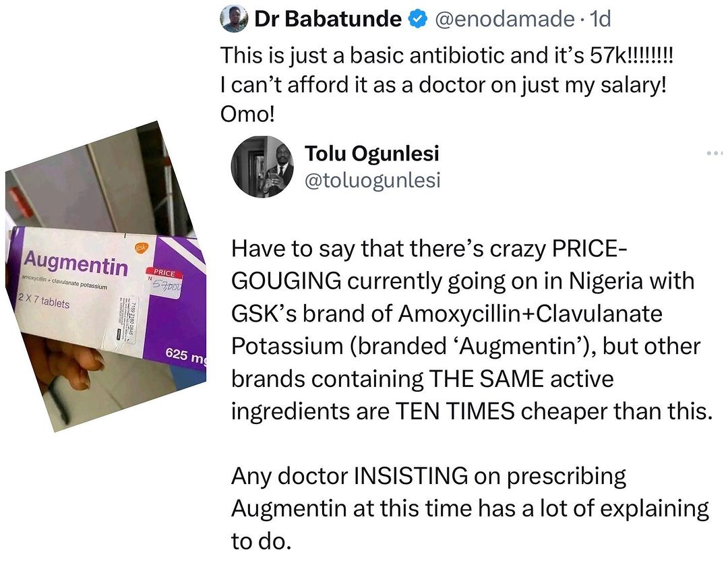
Task: Open the three-dot more options menu
Action: point(714,154)
